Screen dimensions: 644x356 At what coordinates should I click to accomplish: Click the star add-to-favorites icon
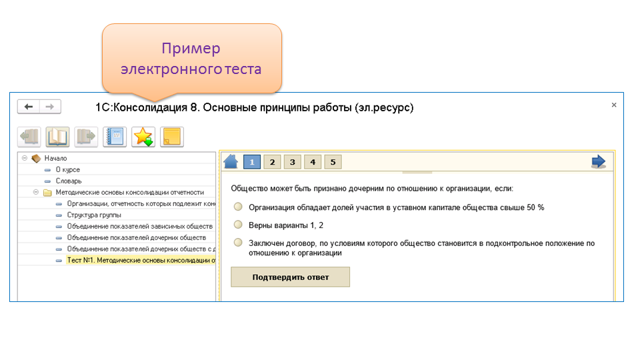[x=143, y=137]
